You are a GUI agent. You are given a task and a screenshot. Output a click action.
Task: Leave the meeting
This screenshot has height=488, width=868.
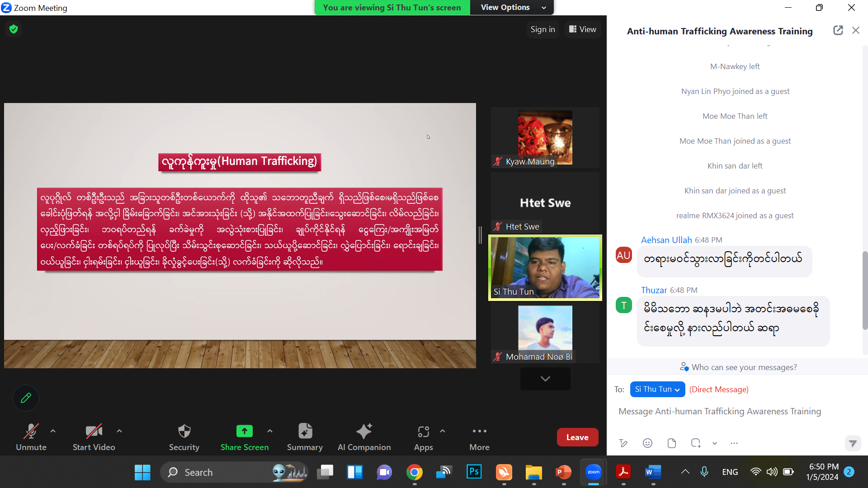[x=577, y=437]
